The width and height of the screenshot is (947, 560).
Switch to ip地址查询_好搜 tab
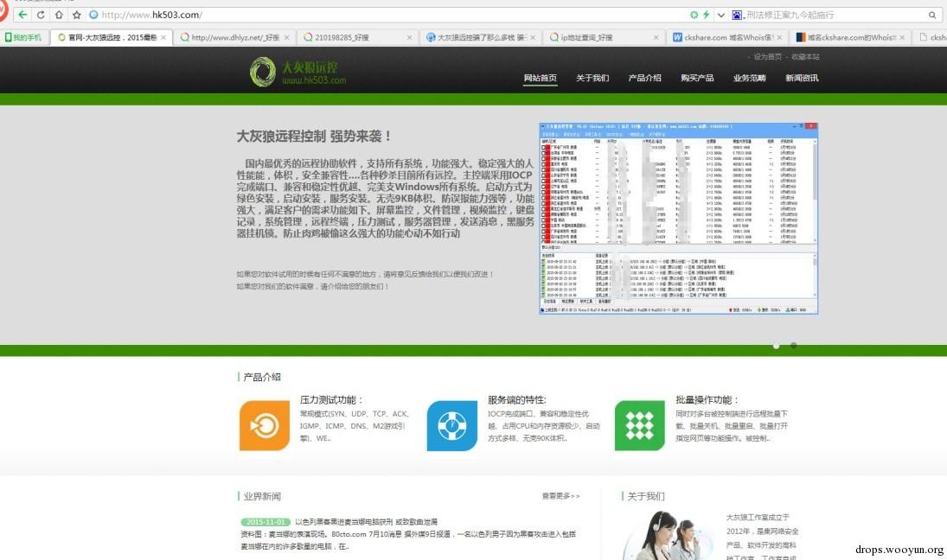(x=603, y=37)
